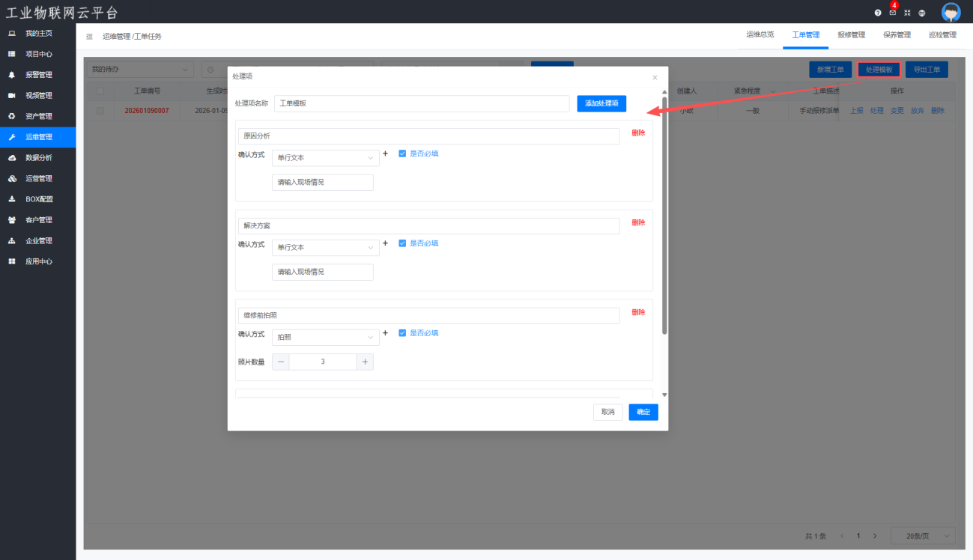Click the 添加处理项 button
The height and width of the screenshot is (560, 973).
601,103
